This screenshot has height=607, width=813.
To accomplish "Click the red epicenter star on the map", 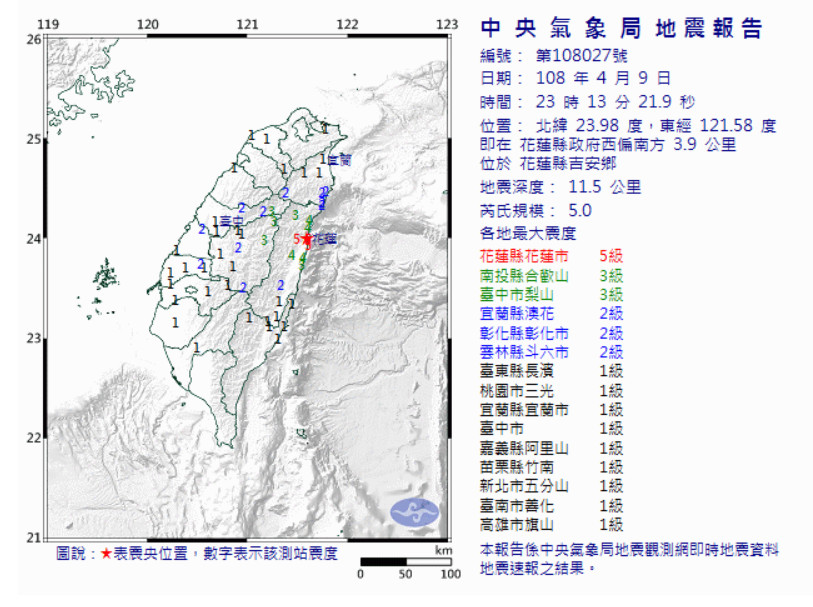I will click(x=306, y=239).
